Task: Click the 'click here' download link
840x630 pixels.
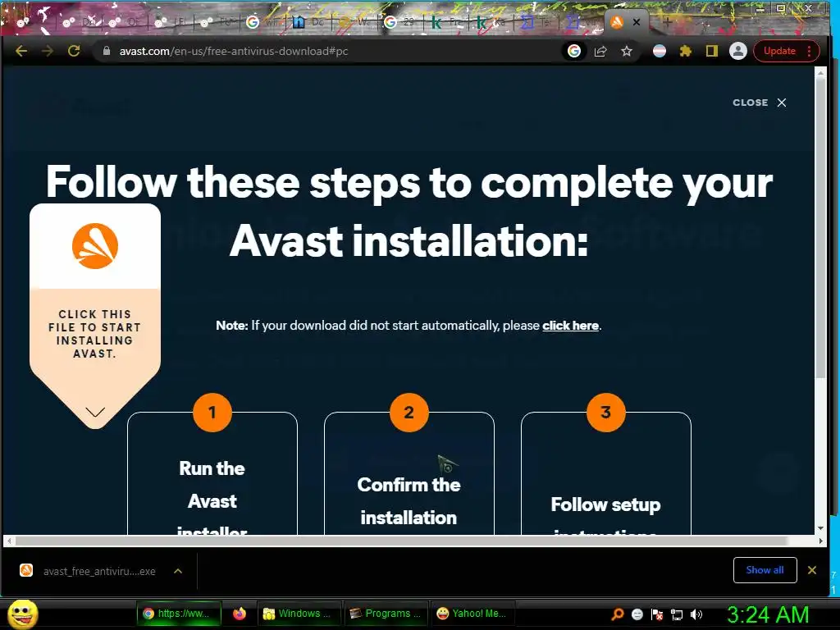Action: coord(571,325)
